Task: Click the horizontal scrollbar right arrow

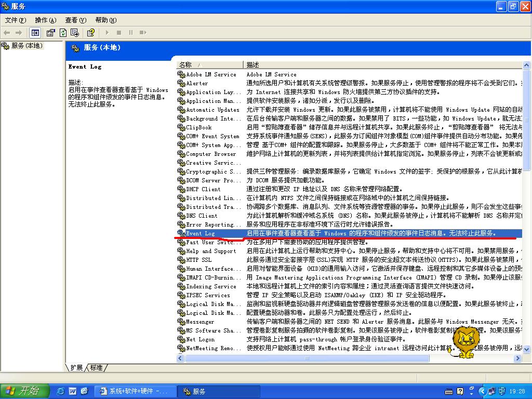Action: pos(518,358)
